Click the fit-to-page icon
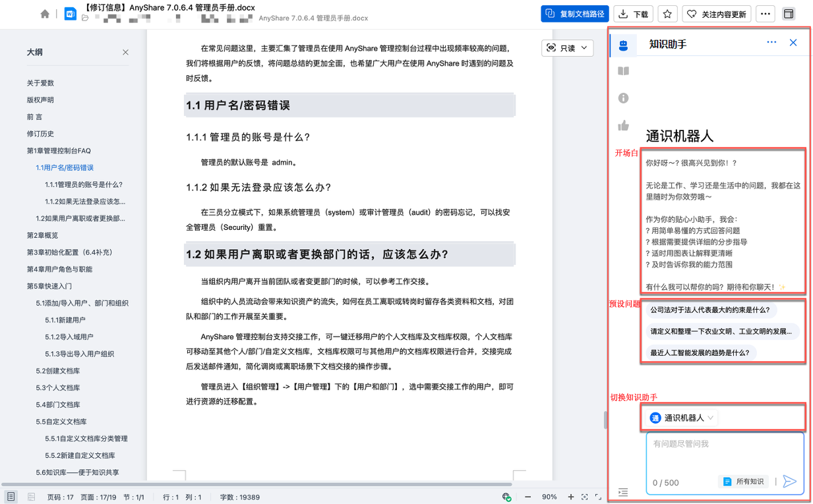The image size is (813, 504). pyautogui.click(x=585, y=497)
